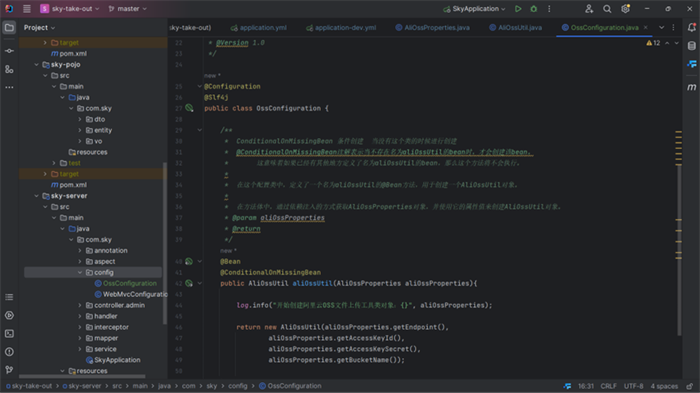Click the Project panel horizontal scrollbar
Screen dimensions: 700x393
pos(82,376)
